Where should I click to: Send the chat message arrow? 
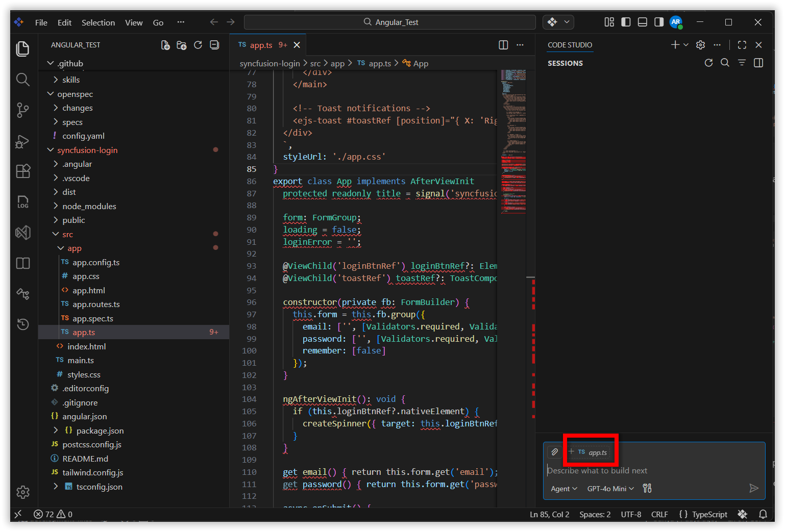click(754, 488)
